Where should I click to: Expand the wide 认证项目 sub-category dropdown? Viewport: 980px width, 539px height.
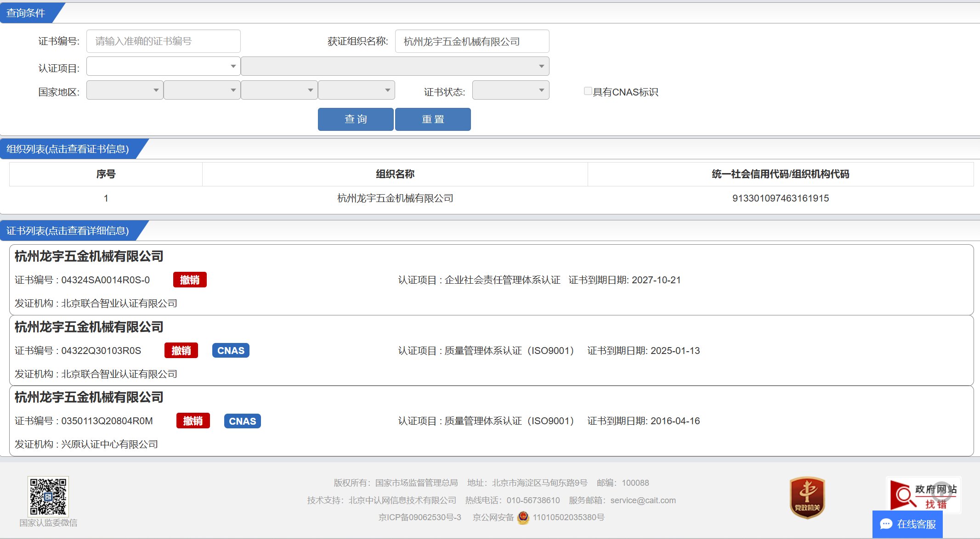click(395, 67)
